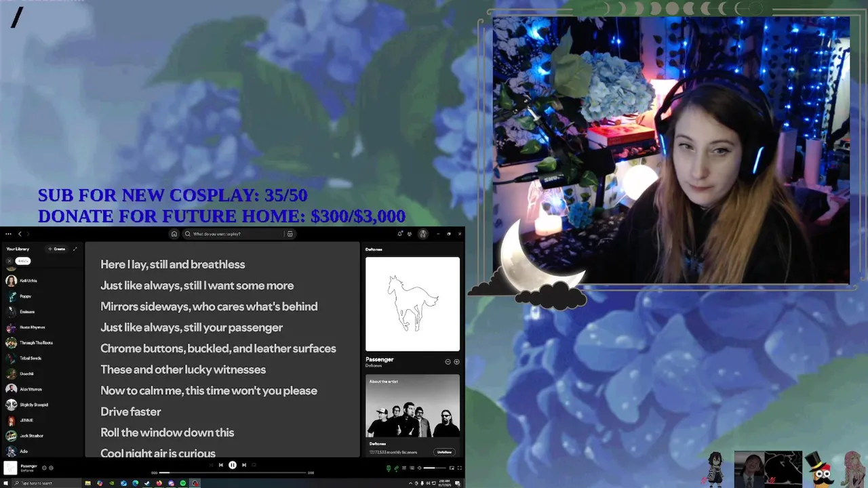This screenshot has width=868, height=488.
Task: Select Slightly Stoopid artist entry
Action: [42, 405]
